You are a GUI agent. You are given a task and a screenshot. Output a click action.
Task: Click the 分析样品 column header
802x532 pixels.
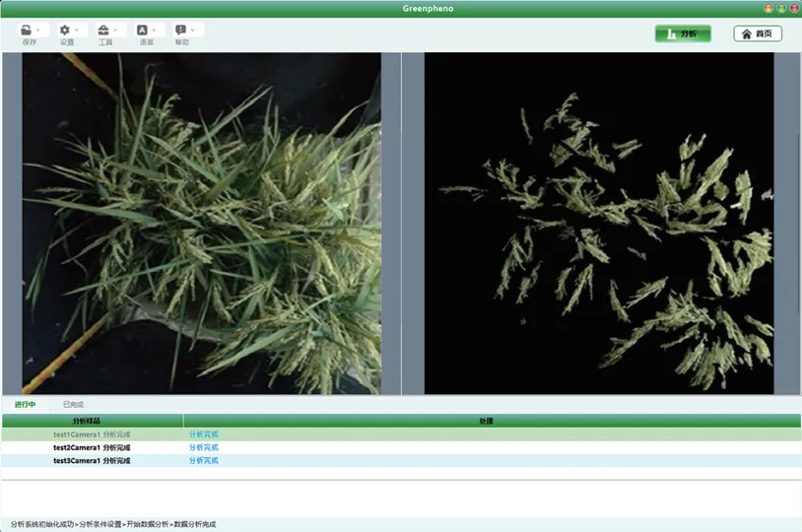click(93, 421)
